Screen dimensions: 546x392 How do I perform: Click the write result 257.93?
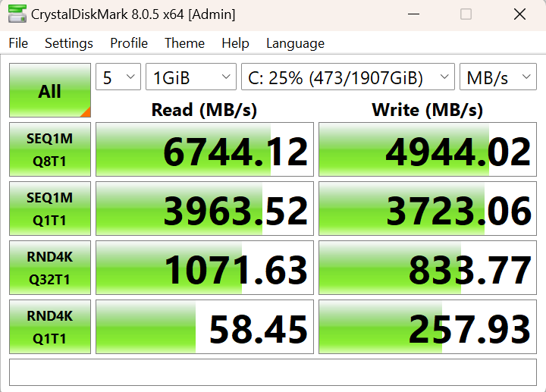pos(428,327)
